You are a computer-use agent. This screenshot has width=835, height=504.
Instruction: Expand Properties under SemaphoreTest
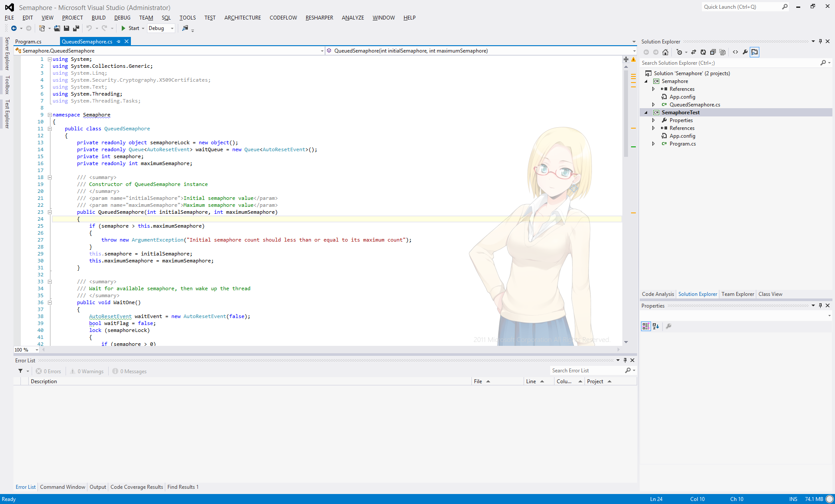(653, 120)
